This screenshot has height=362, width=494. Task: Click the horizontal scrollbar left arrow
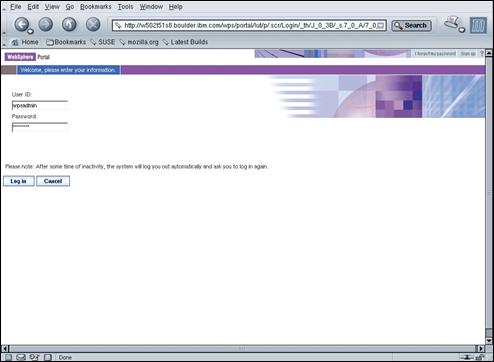tap(5, 349)
